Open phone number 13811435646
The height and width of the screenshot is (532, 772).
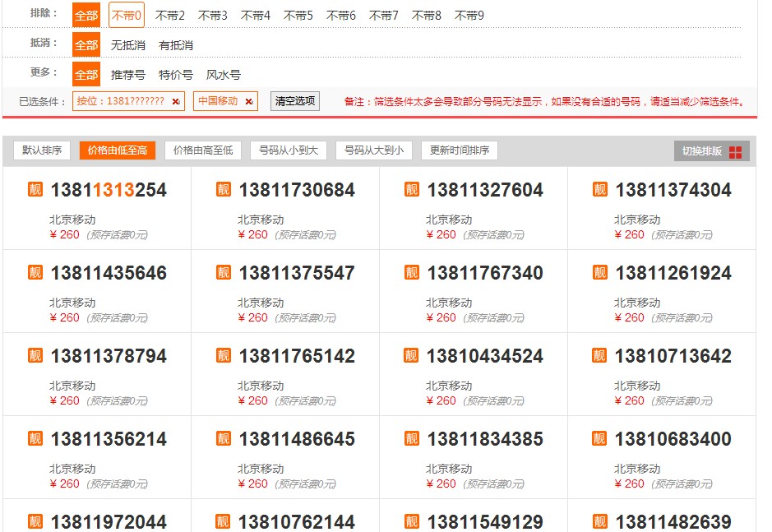click(109, 272)
